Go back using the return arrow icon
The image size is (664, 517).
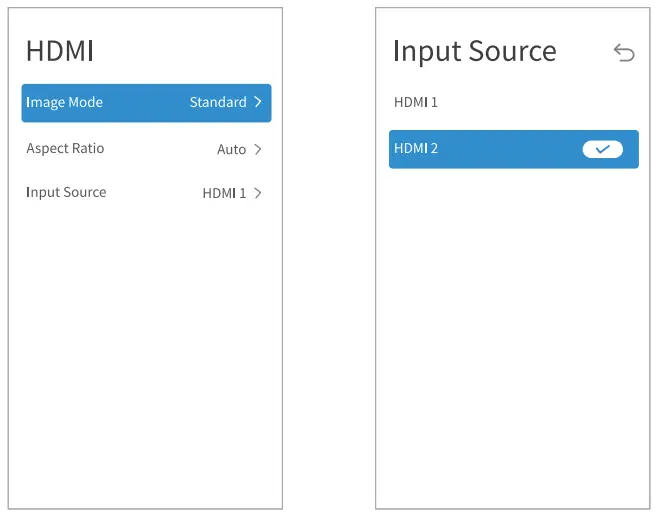pos(624,53)
